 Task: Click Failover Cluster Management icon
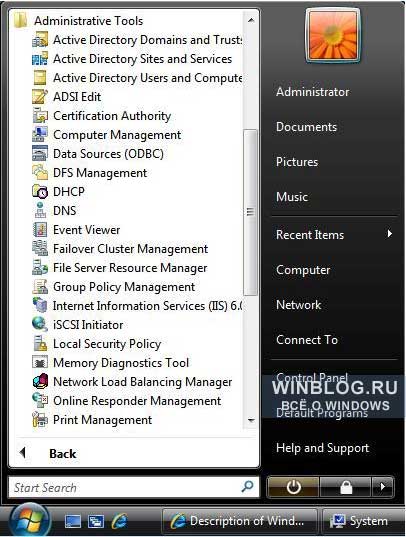pyautogui.click(x=40, y=249)
